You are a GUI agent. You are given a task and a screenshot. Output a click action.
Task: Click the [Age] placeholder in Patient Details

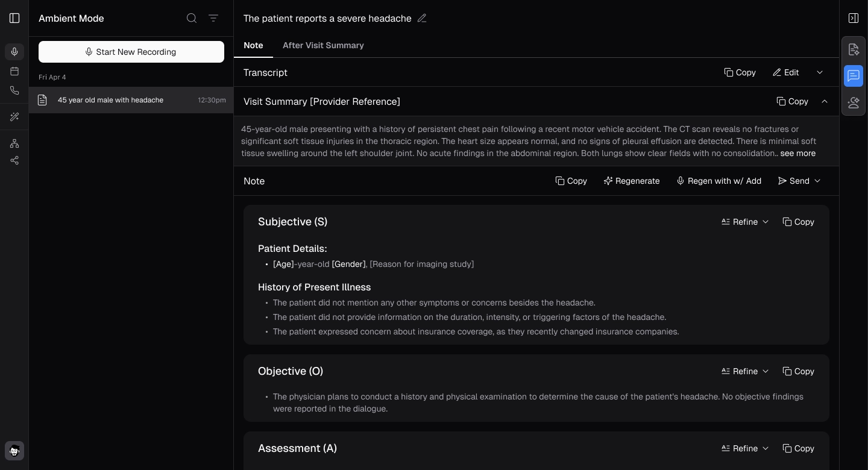pos(283,264)
